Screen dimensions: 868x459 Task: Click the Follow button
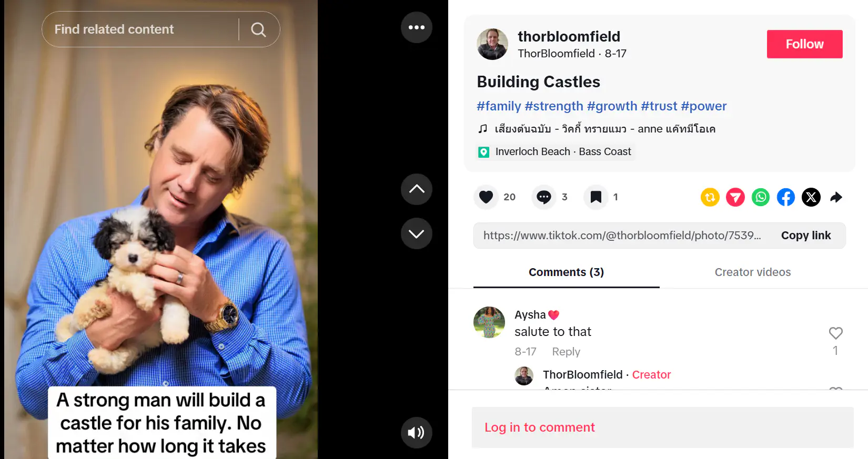[x=805, y=44]
